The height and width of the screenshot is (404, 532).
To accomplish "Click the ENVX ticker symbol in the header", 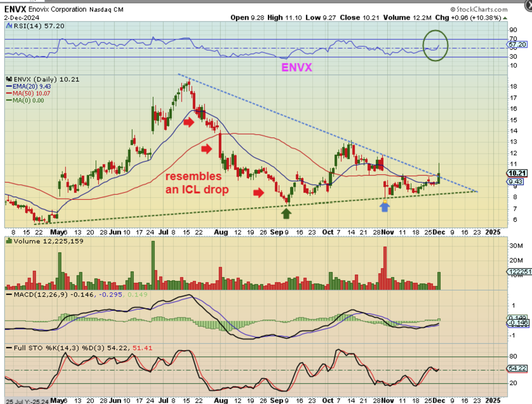I will [15, 9].
